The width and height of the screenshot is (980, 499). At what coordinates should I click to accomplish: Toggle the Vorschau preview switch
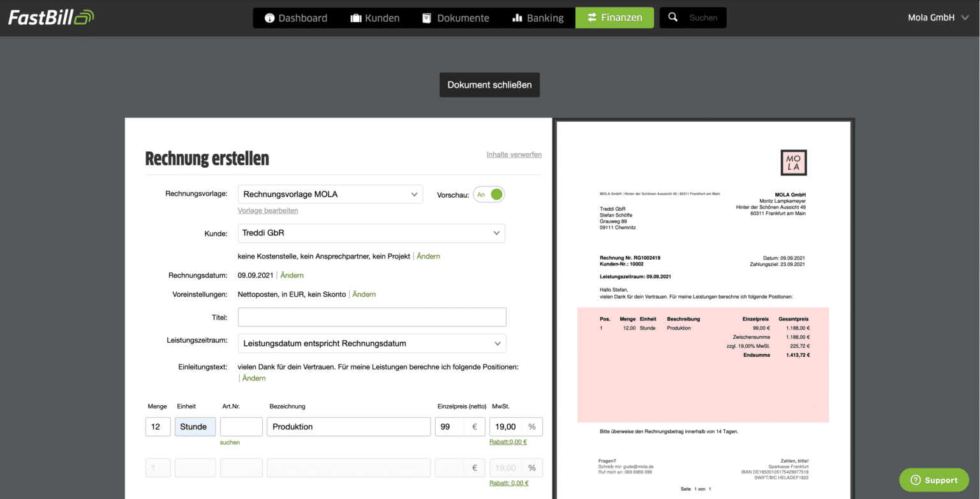tap(489, 195)
